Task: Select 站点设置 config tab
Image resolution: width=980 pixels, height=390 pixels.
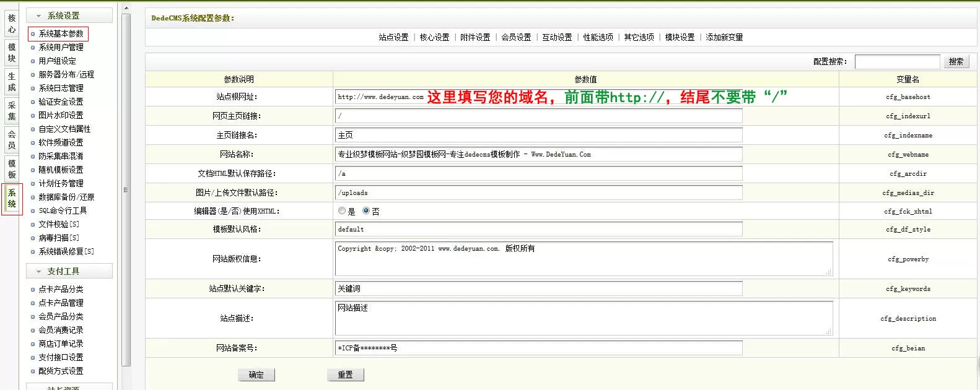Action: (x=393, y=37)
